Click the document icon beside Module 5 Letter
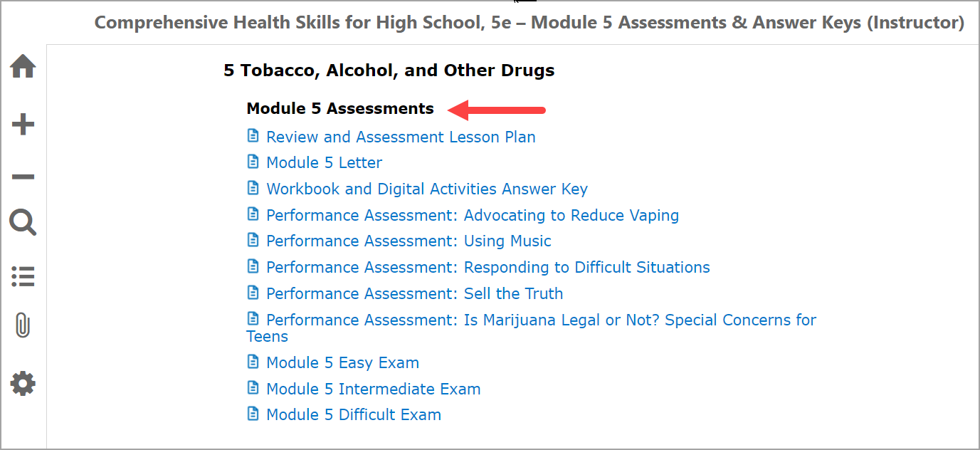 253,162
